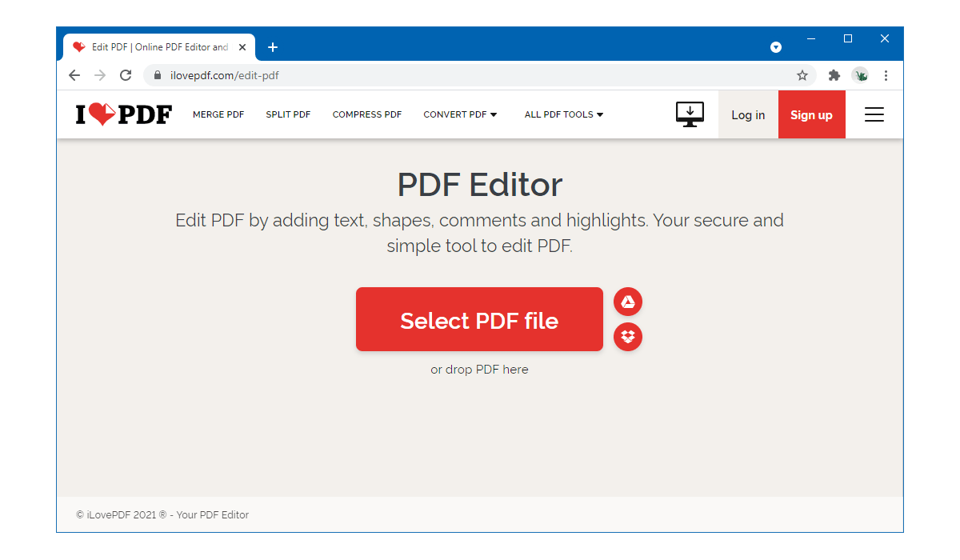The width and height of the screenshot is (960, 560).
Task: Expand the Convert PDF dropdown
Action: 460,114
